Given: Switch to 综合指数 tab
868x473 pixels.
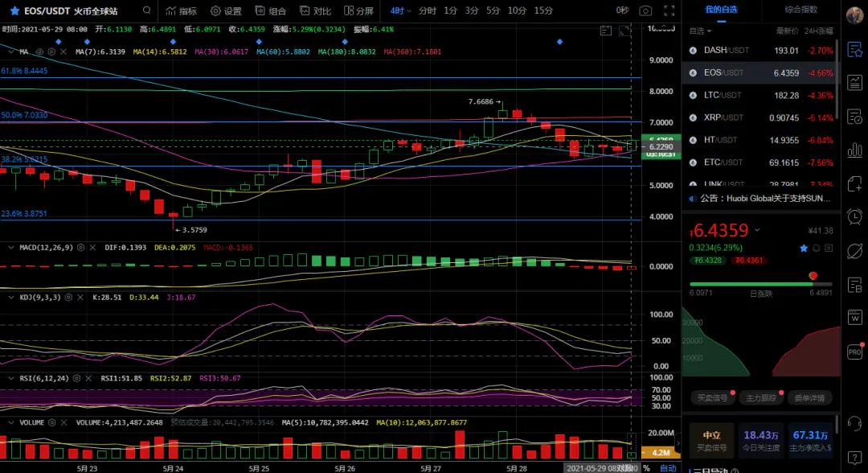Looking at the screenshot, I should [801, 10].
